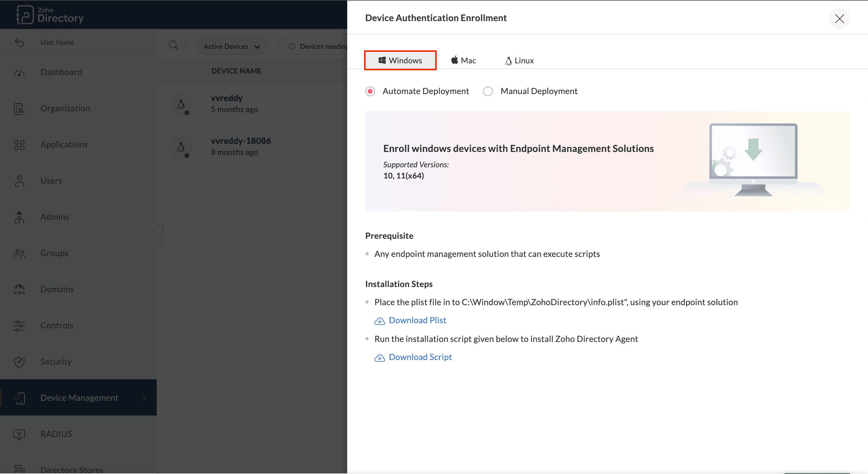Click the Download Script link
This screenshot has height=474, width=868.
[420, 357]
